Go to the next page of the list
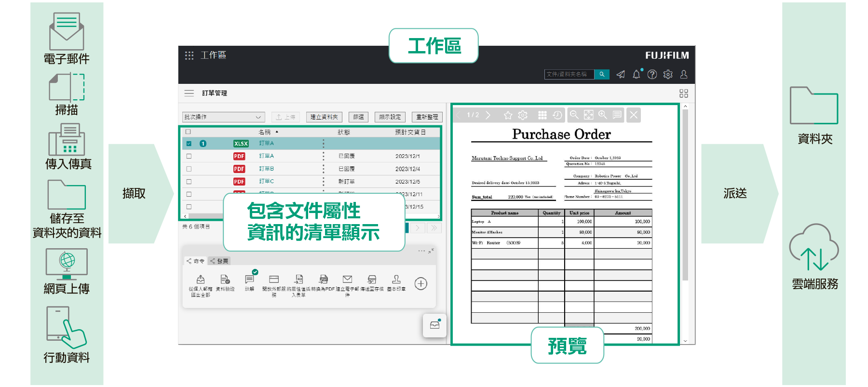 pyautogui.click(x=418, y=228)
